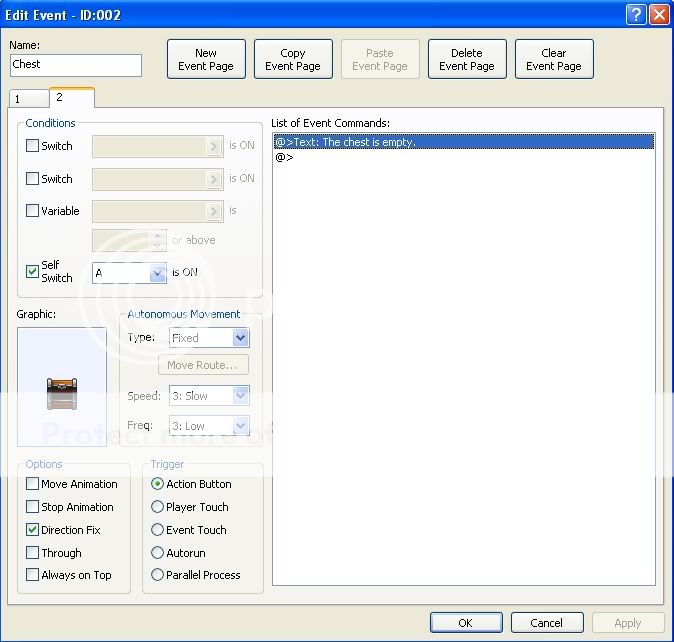Open the Self Switch letter dropdown

pyautogui.click(x=157, y=273)
